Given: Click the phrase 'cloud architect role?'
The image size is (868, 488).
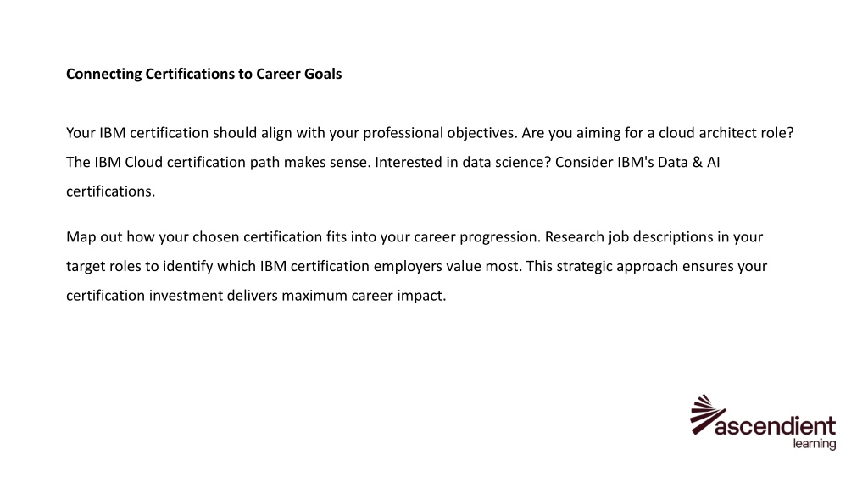Looking at the screenshot, I should click(x=726, y=133).
